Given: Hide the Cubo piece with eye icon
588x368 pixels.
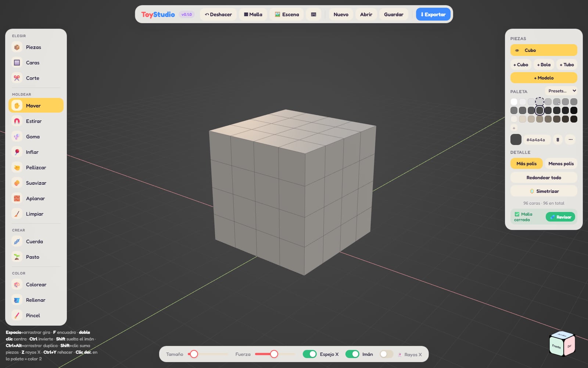Looking at the screenshot, I should [x=517, y=50].
